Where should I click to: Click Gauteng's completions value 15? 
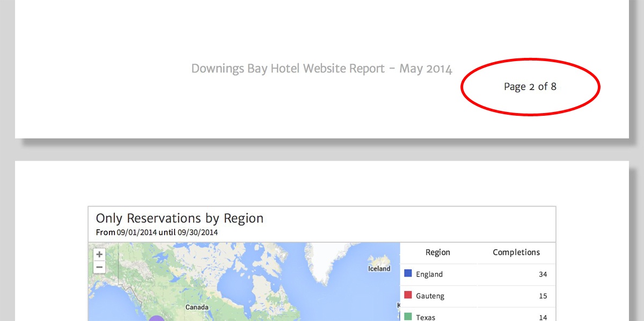543,296
